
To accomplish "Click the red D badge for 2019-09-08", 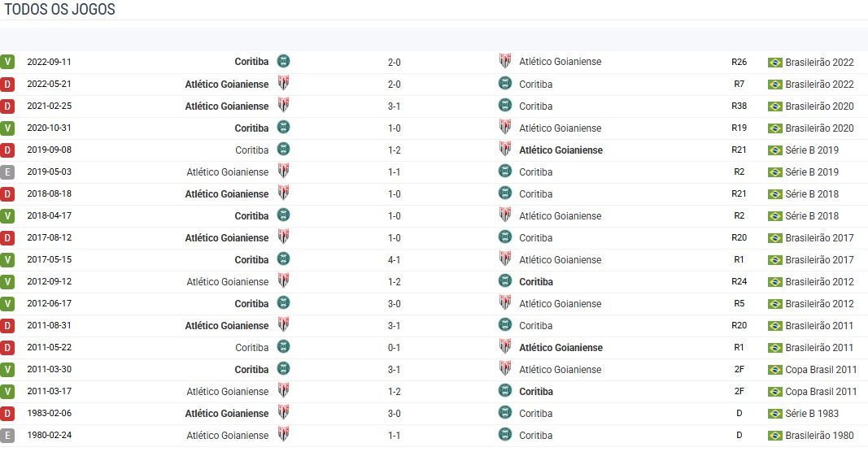I will pyautogui.click(x=7, y=150).
